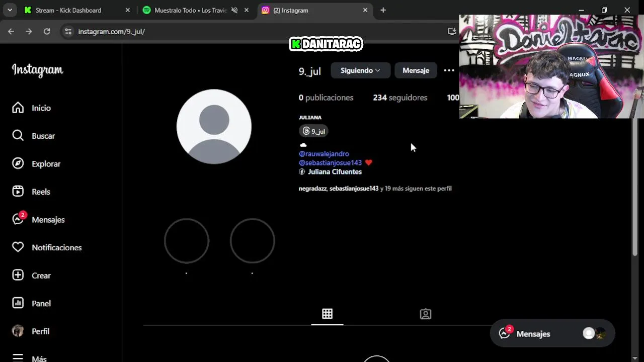Open the Inicio home icon
The width and height of the screenshot is (644, 362).
[18, 108]
